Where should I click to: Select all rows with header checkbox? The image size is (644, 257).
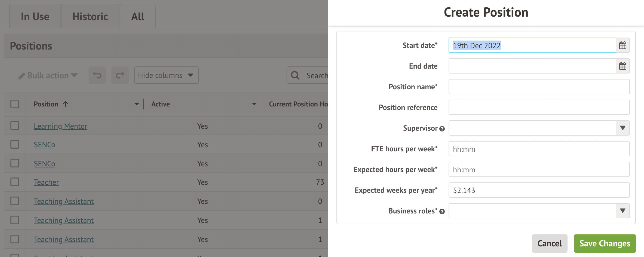click(15, 104)
